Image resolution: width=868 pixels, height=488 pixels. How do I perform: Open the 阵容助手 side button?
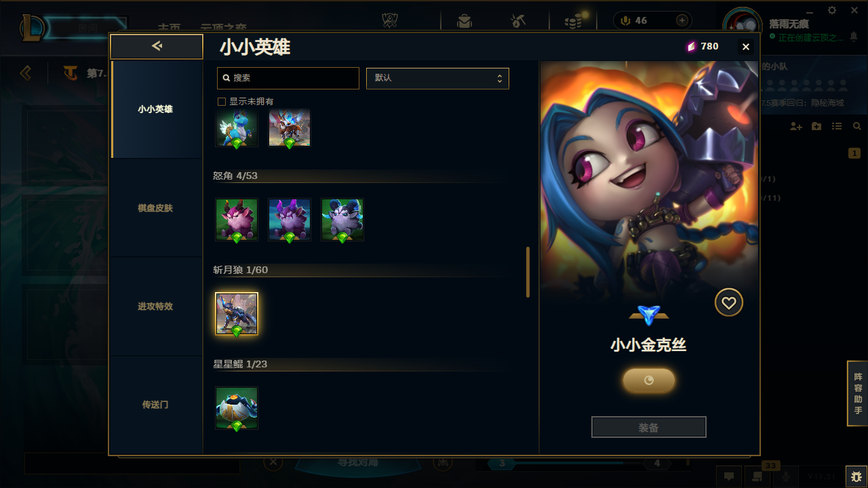tap(858, 394)
